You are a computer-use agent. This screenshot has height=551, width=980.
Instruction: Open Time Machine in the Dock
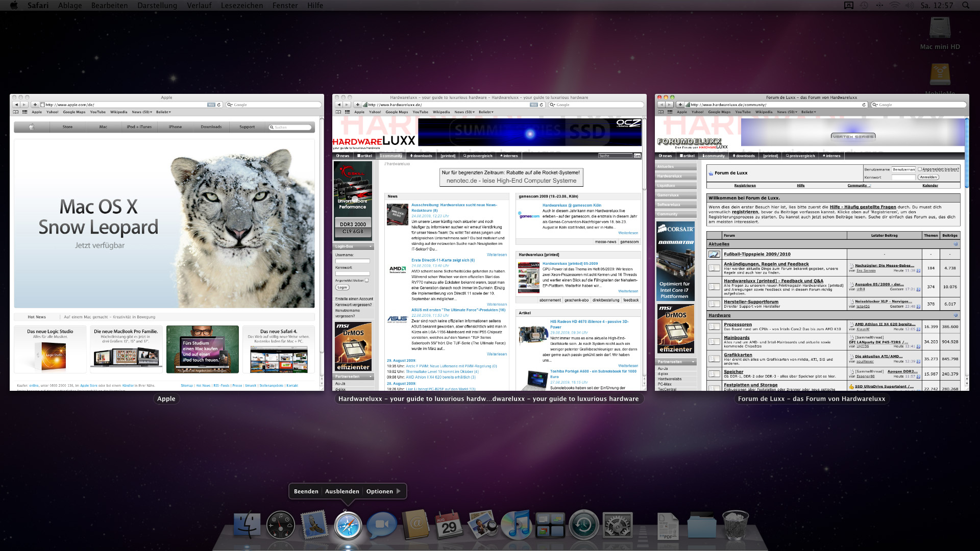click(x=583, y=525)
